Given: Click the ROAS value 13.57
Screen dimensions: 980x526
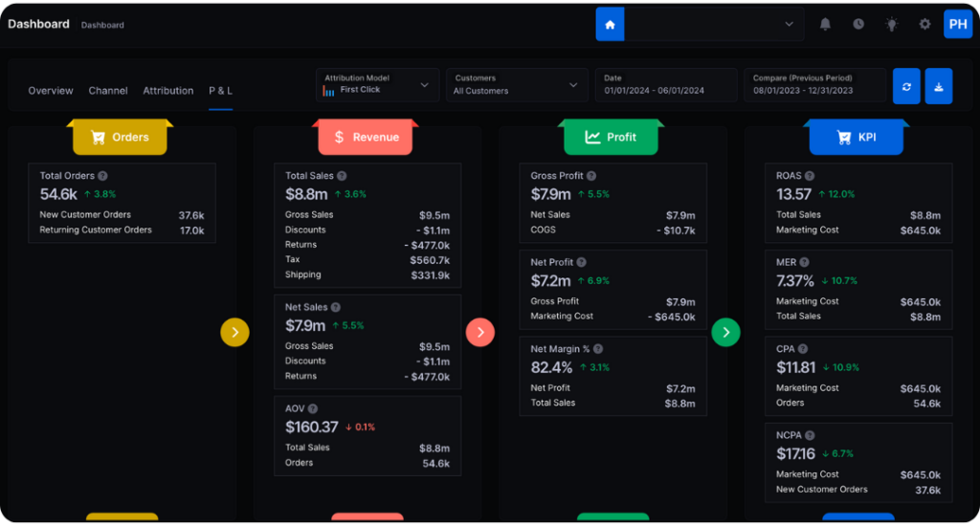Looking at the screenshot, I should pyautogui.click(x=793, y=194).
